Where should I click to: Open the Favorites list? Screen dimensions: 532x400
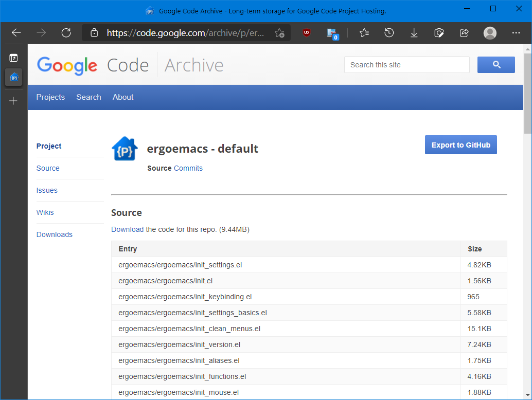(x=364, y=33)
